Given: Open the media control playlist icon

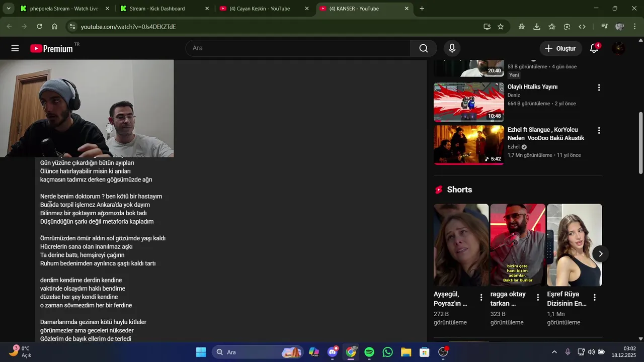Looking at the screenshot, I should [x=604, y=27].
